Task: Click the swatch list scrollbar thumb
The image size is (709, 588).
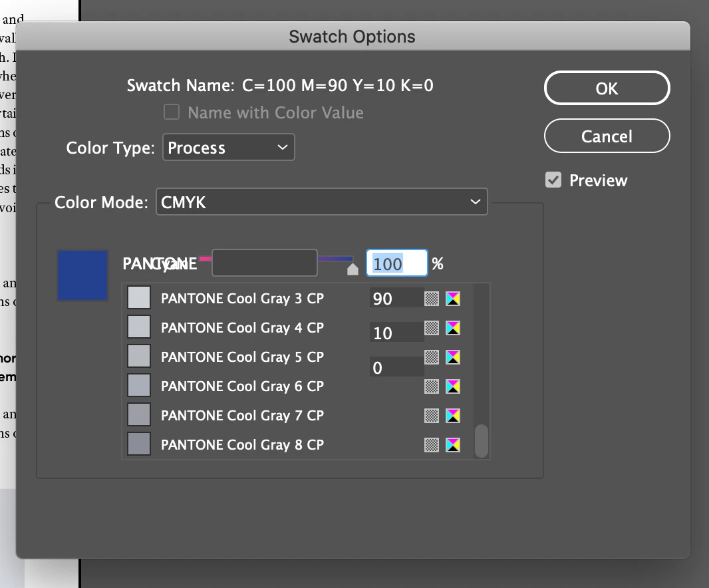Action: click(x=482, y=441)
